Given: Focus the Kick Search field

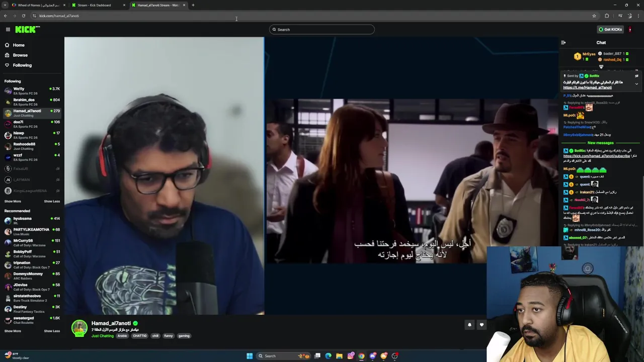Looking at the screenshot, I should (322, 30).
